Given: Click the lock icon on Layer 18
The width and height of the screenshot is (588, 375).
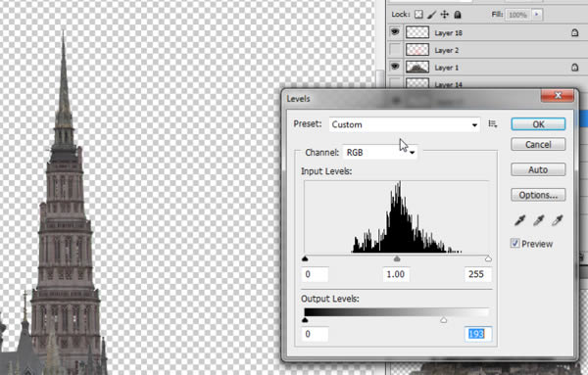Looking at the screenshot, I should point(574,33).
